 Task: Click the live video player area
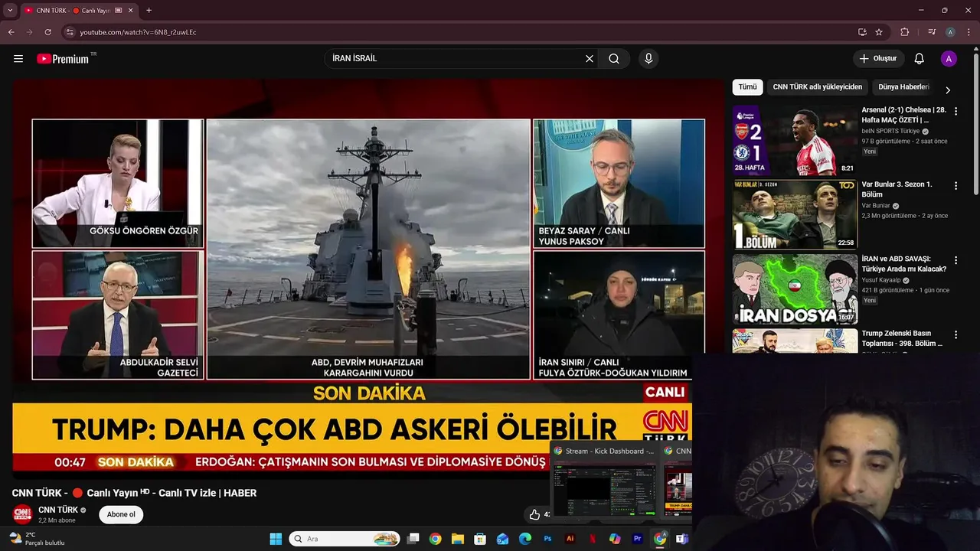(367, 275)
